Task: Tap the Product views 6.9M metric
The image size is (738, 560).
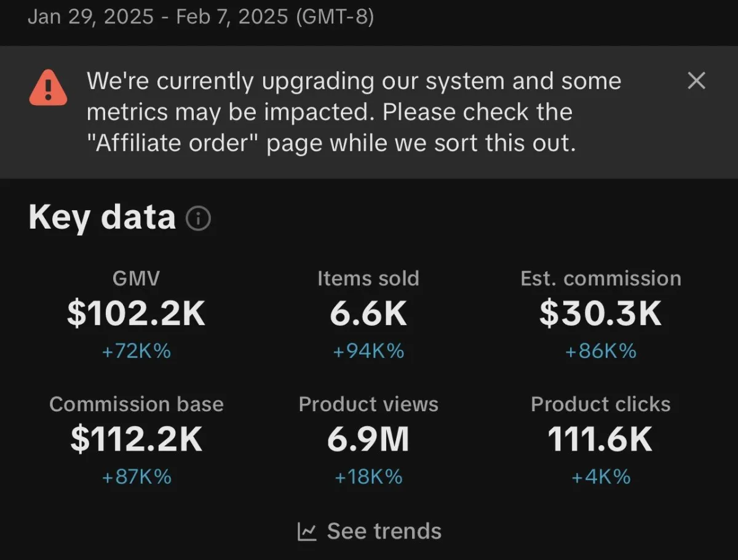Action: click(x=368, y=439)
